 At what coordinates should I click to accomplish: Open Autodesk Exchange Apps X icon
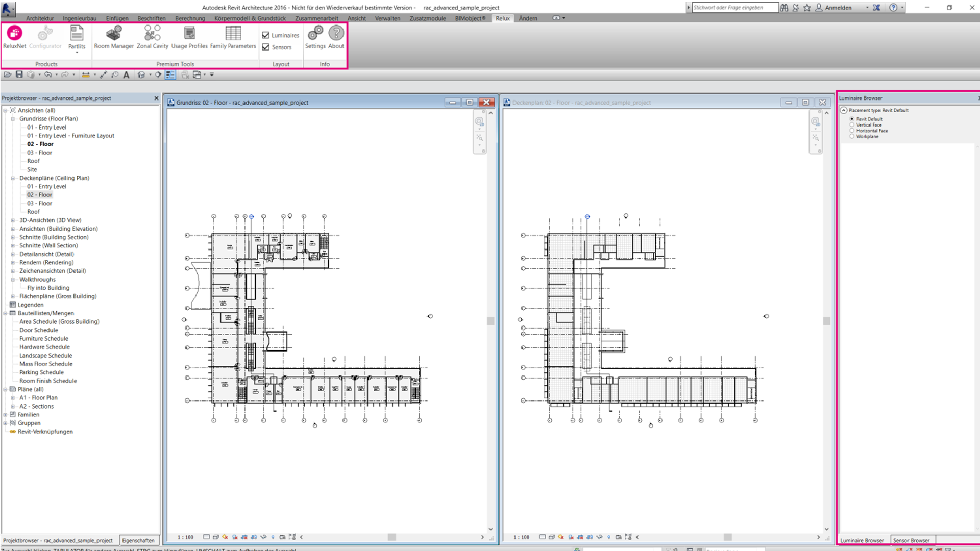pyautogui.click(x=876, y=8)
